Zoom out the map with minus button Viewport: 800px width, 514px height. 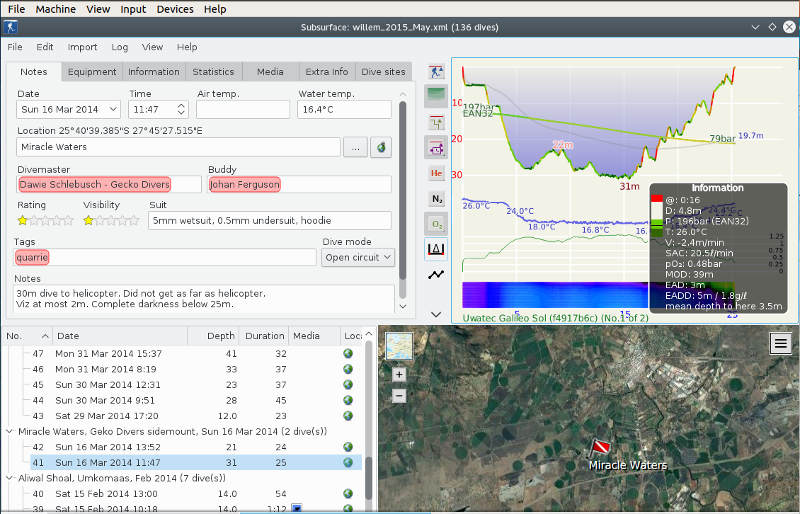[399, 395]
